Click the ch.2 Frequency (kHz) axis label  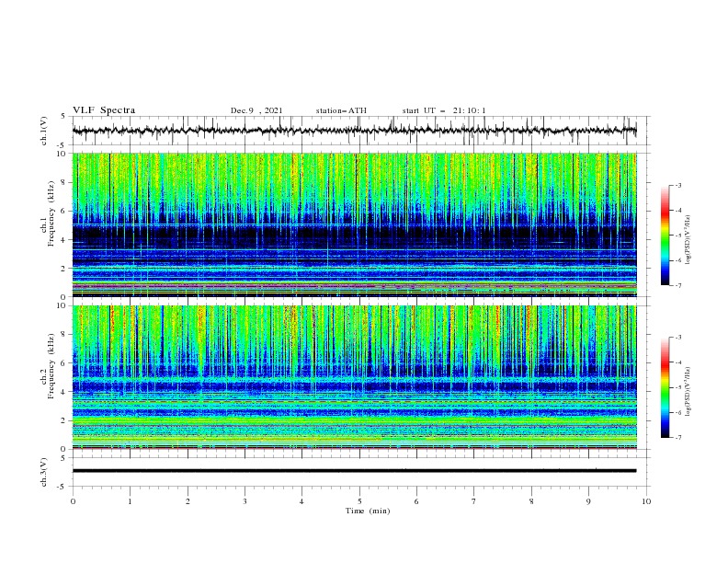(48, 366)
